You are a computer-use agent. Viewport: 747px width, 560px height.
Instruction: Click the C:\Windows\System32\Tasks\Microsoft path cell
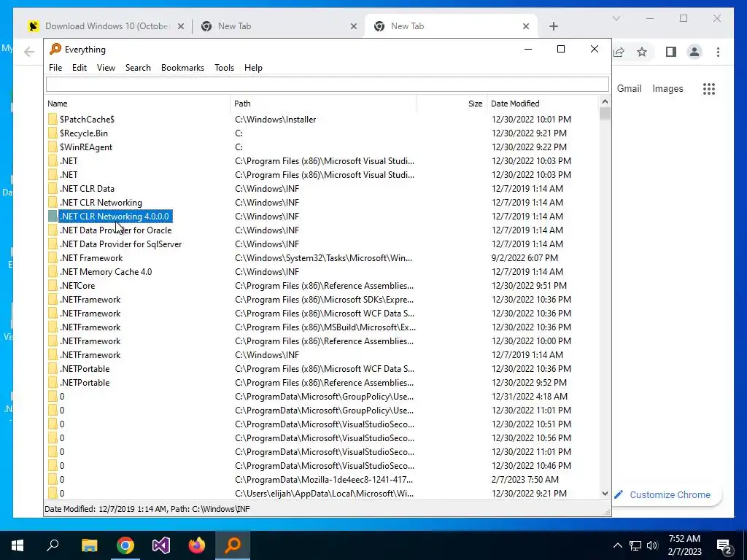(323, 257)
